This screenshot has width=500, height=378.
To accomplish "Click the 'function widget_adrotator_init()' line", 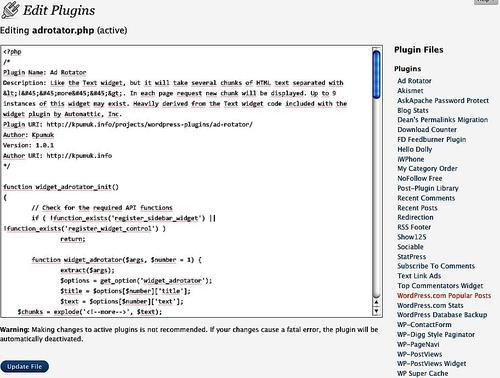I will click(61, 187).
